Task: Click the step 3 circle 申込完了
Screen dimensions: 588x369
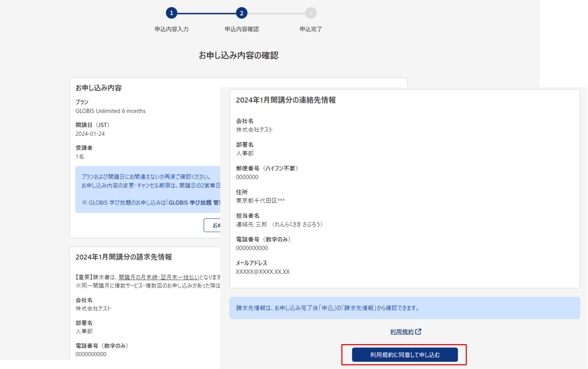Action: tap(311, 13)
